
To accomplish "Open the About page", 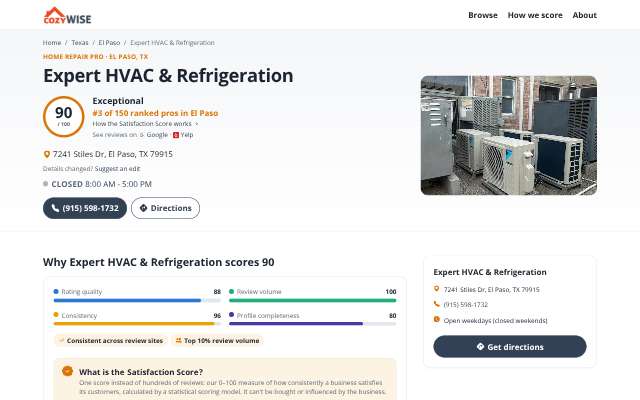I will 584,15.
